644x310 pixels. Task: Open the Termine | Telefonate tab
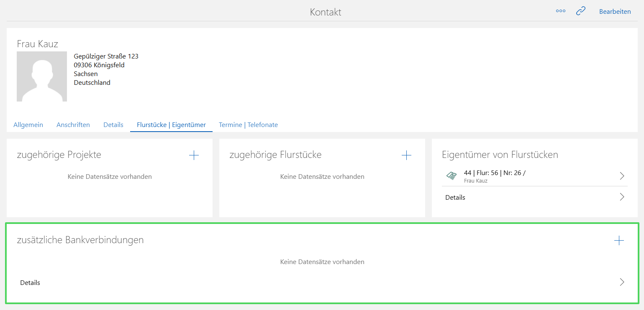tap(248, 125)
